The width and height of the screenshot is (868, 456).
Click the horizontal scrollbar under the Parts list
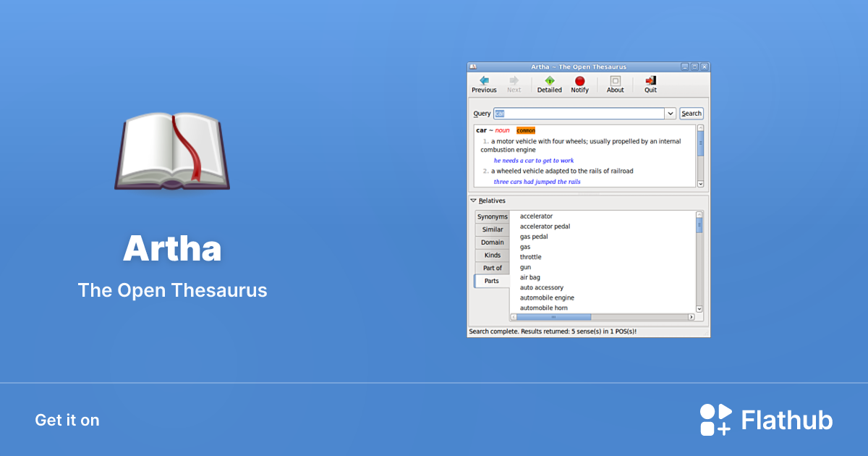coord(554,316)
